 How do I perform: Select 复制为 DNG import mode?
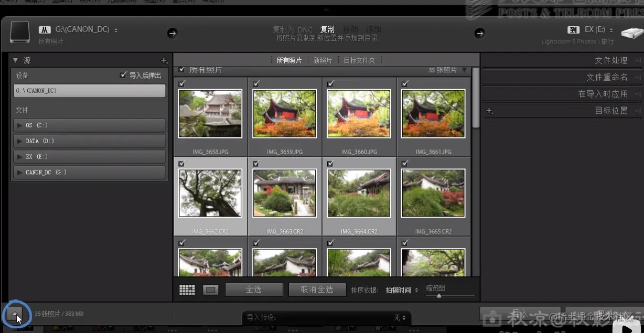pos(292,29)
